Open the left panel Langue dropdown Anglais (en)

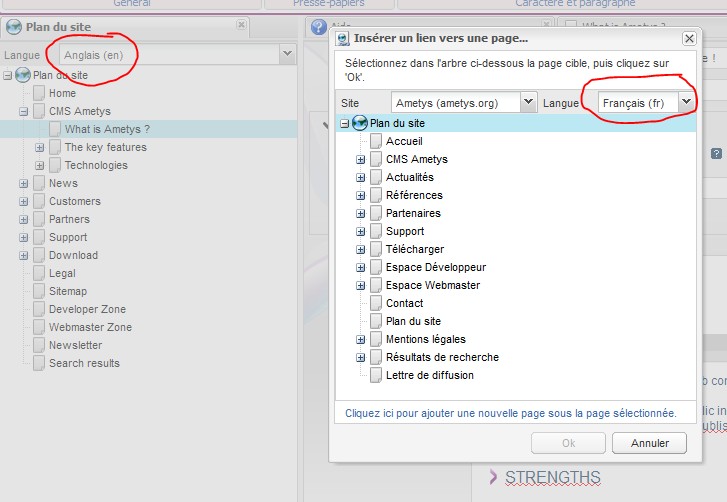pos(287,54)
